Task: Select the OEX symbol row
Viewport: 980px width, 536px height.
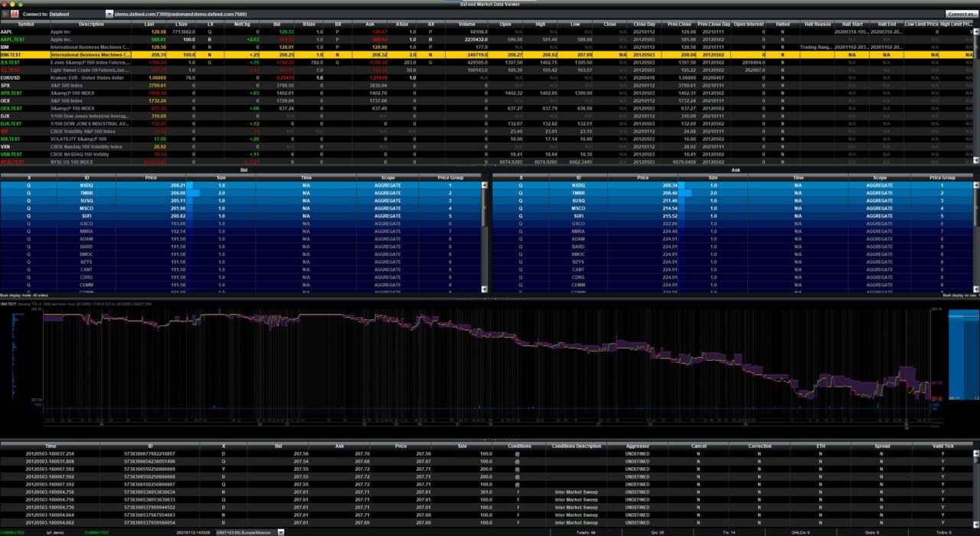Action: pos(486,101)
